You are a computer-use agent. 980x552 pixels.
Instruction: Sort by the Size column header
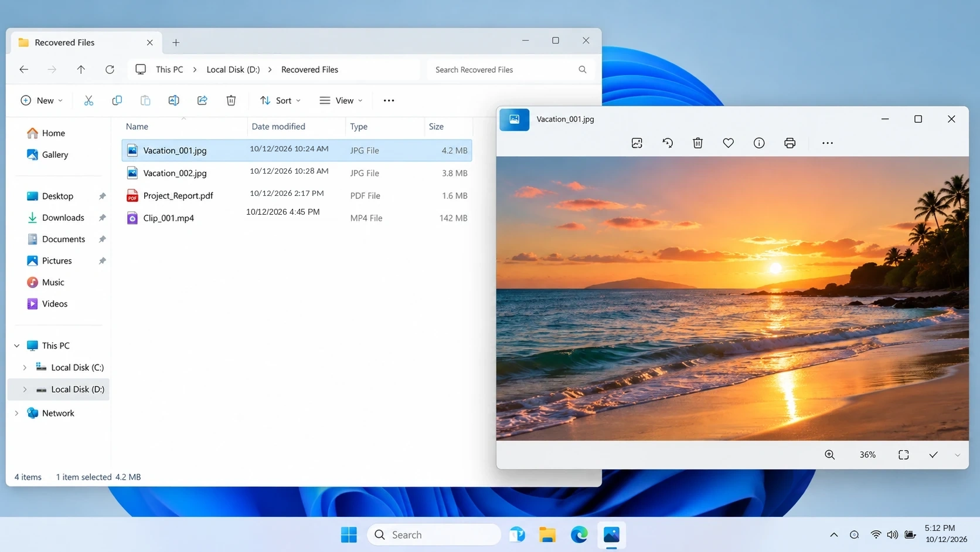436,126
